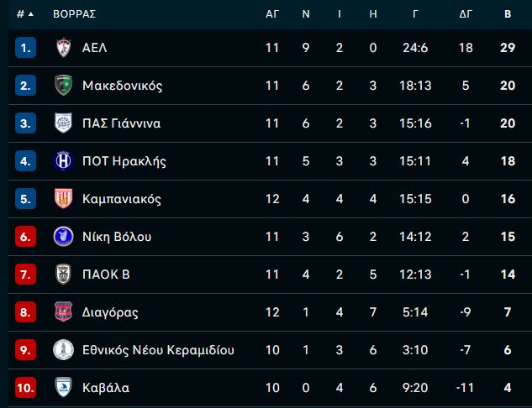Select the Ν wins column header

(306, 14)
